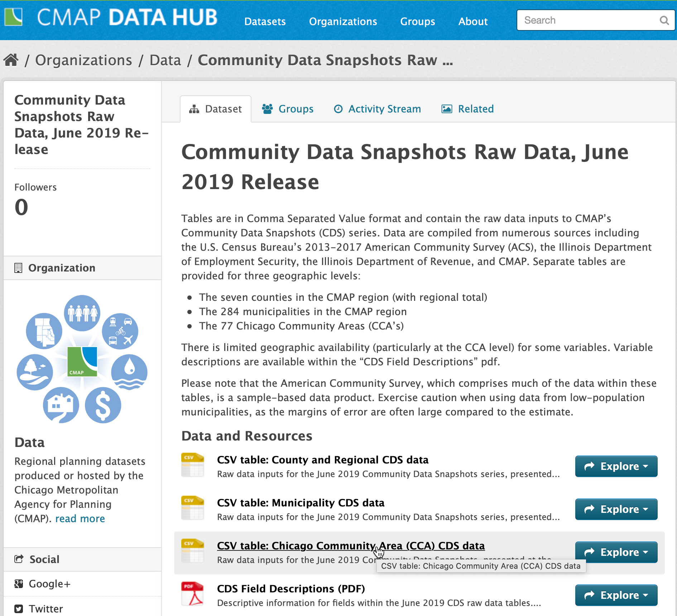The width and height of the screenshot is (677, 616).
Task: Open the Activity Stream tab
Action: click(x=377, y=109)
